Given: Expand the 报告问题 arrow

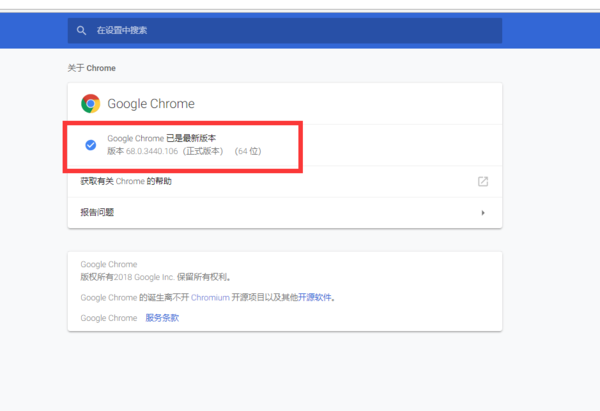Looking at the screenshot, I should tap(483, 213).
